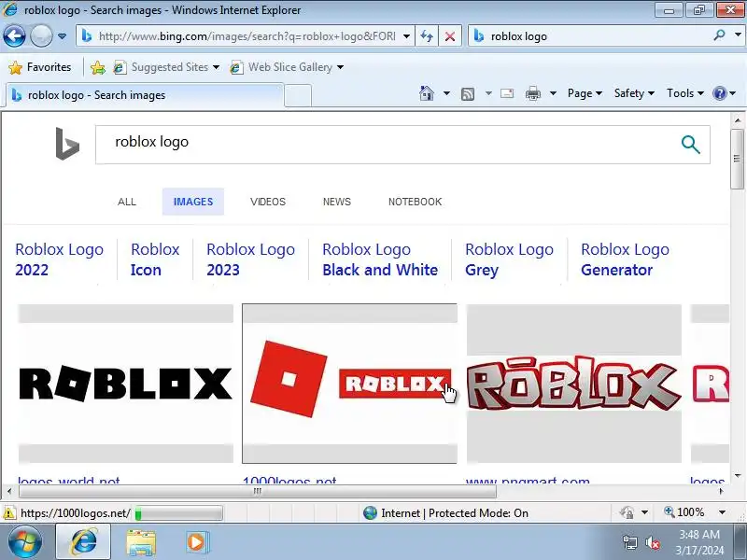Open the Favorites star button

point(40,67)
